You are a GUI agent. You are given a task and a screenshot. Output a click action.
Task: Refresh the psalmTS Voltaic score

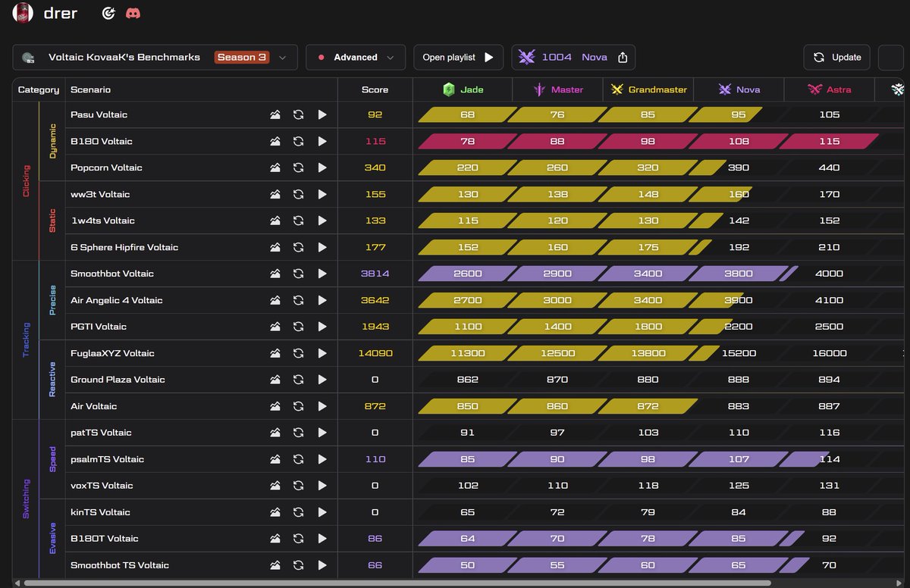(299, 459)
